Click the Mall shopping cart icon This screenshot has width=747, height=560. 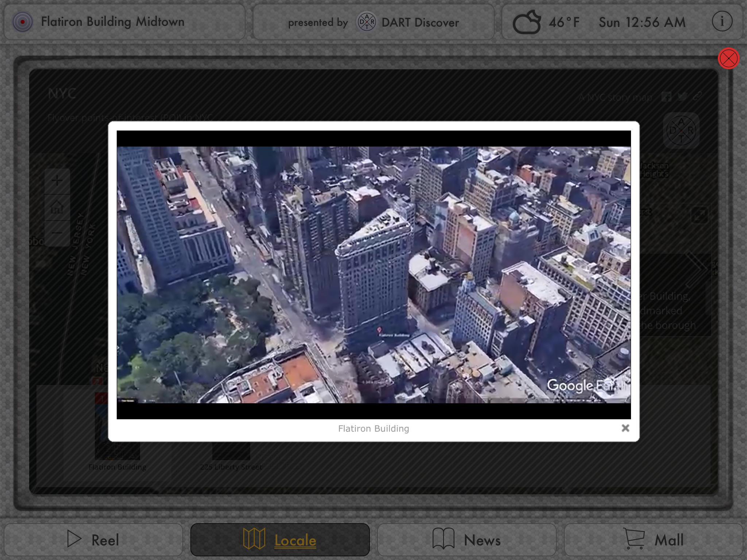[634, 538]
